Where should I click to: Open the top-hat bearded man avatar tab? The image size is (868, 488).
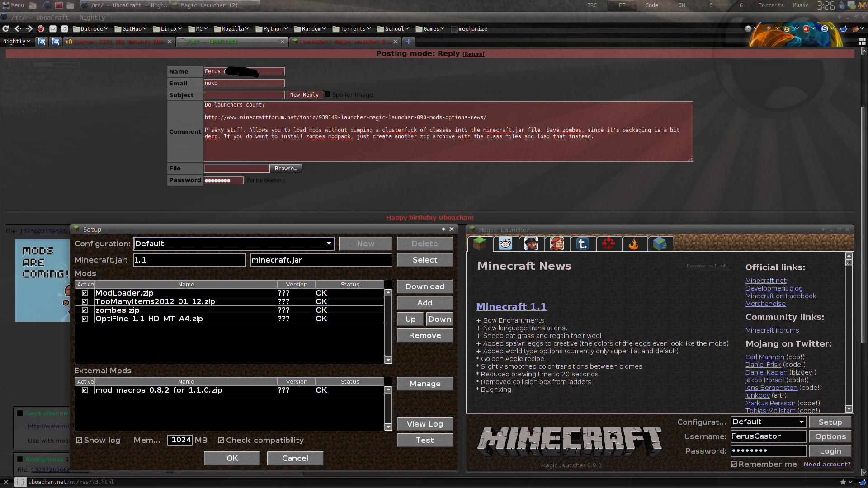pos(531,244)
